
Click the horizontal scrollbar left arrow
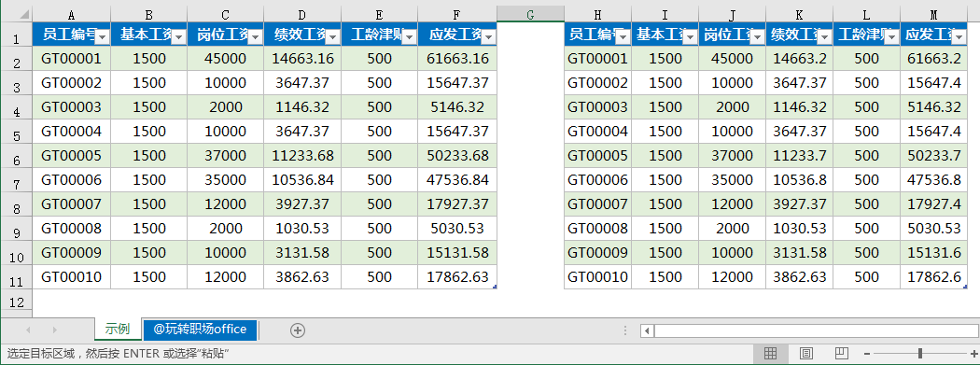pos(648,330)
